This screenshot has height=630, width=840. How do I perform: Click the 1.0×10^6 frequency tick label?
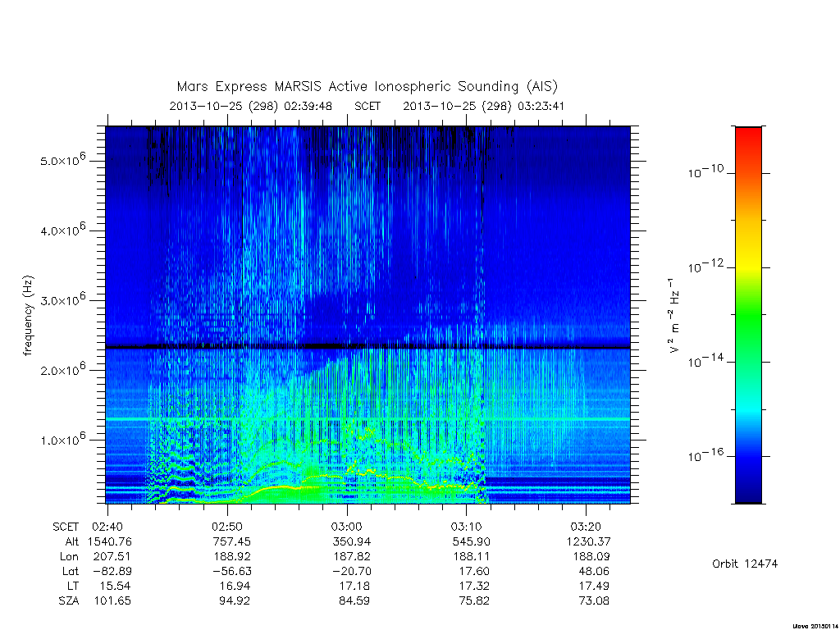[x=62, y=440]
